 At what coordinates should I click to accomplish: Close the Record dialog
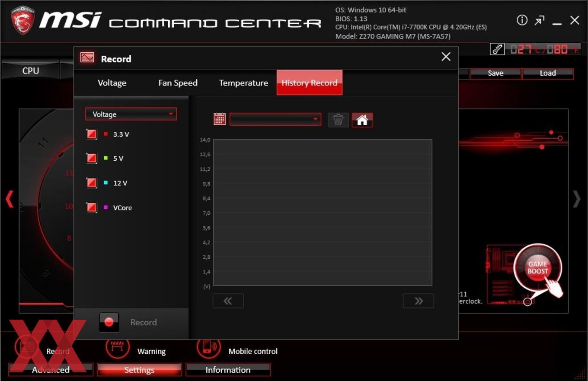[x=446, y=57]
